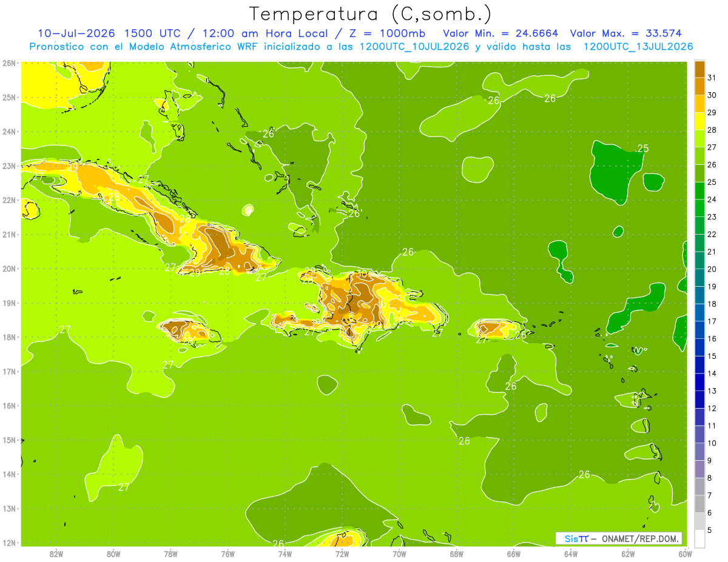
Task: Click the 21N latitude axis label
Action: coord(9,234)
